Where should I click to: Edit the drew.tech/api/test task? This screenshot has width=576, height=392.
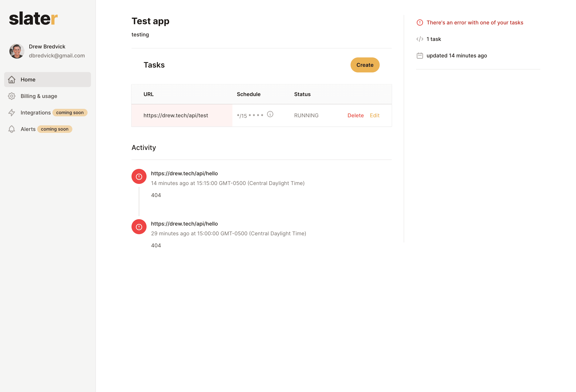point(374,115)
